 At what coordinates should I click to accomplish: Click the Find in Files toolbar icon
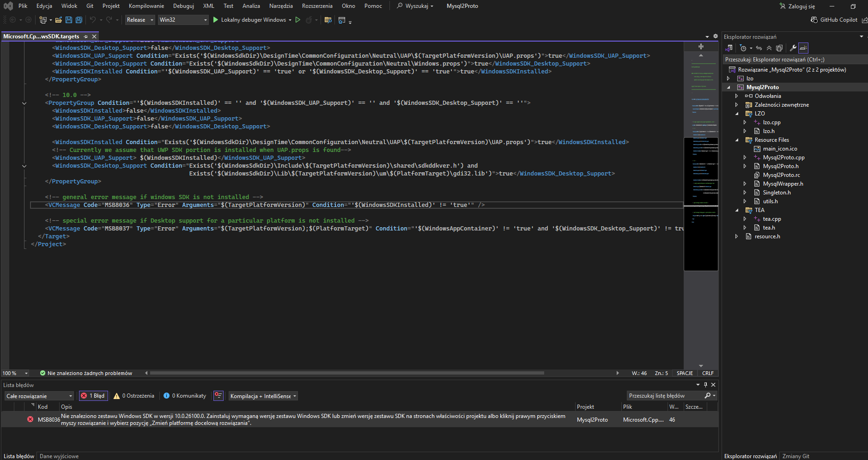[x=328, y=20]
